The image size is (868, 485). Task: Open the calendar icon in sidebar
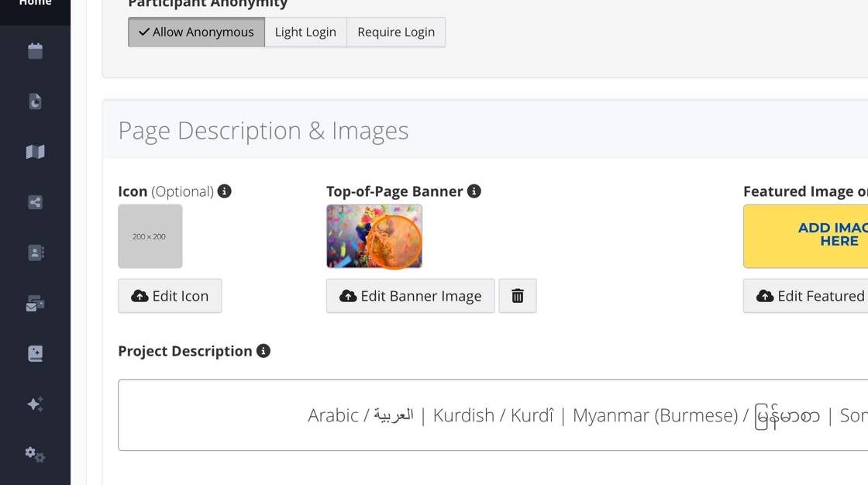pos(35,51)
